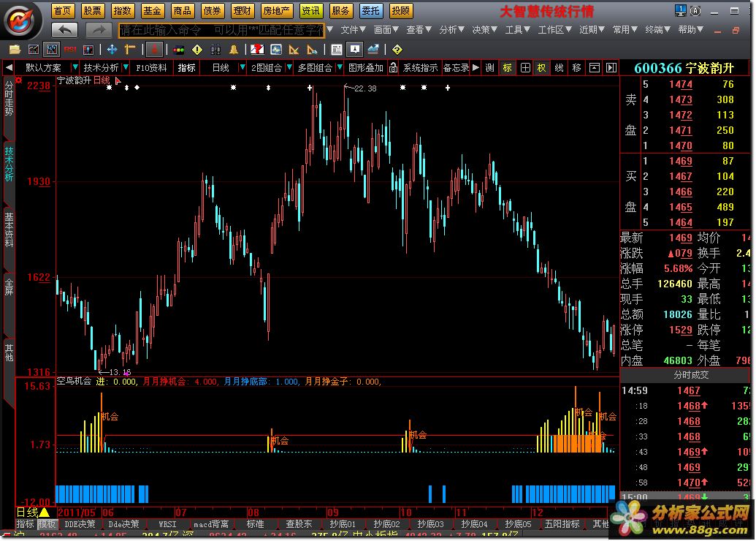Click the traffic light signal icon
756x541 pixels.
click(x=179, y=50)
